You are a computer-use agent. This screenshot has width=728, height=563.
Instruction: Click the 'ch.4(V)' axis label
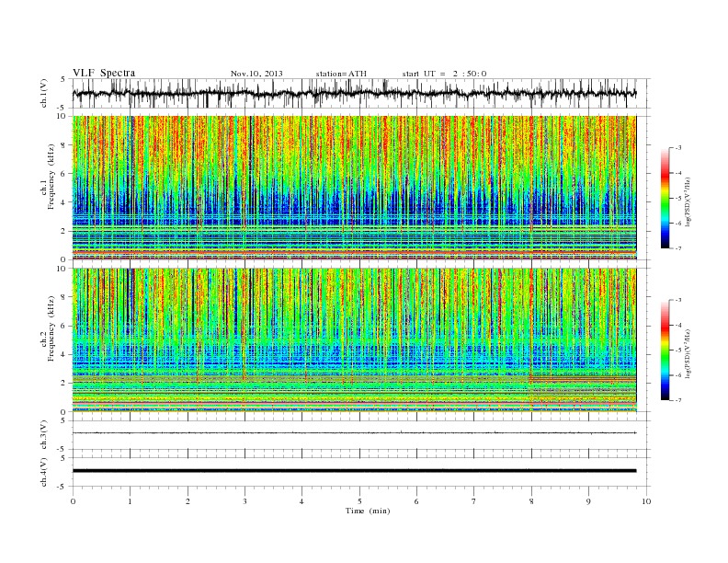point(44,472)
